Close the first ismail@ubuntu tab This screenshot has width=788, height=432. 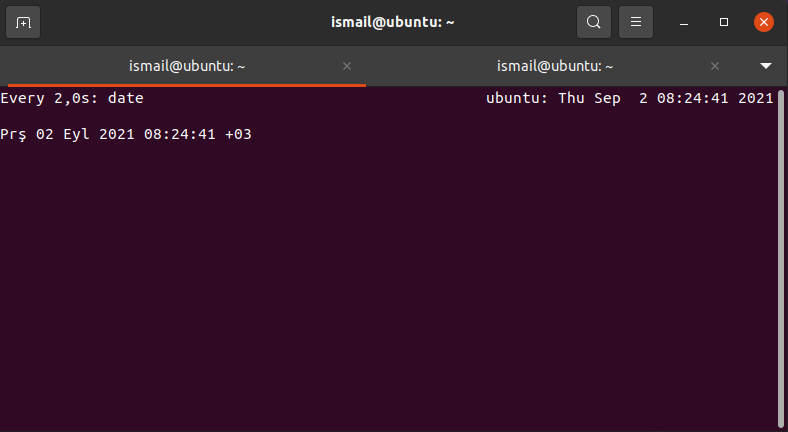347,66
